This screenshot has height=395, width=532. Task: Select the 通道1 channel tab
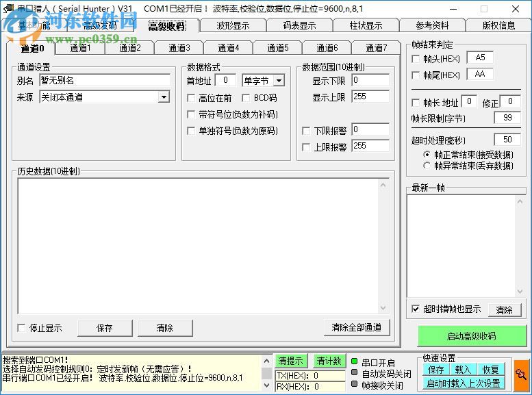(80, 48)
